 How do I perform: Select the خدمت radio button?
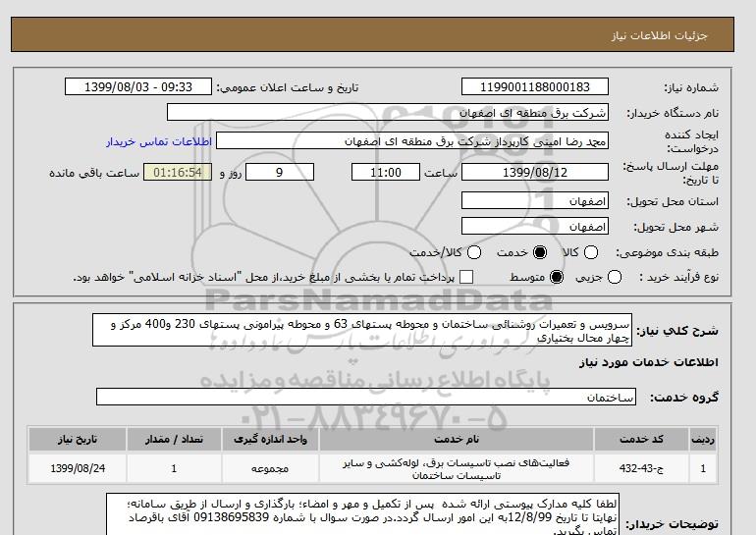click(x=540, y=252)
